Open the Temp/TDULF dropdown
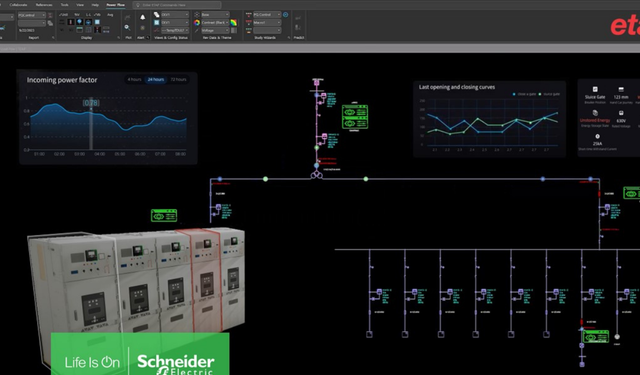The image size is (640, 375). 175,30
